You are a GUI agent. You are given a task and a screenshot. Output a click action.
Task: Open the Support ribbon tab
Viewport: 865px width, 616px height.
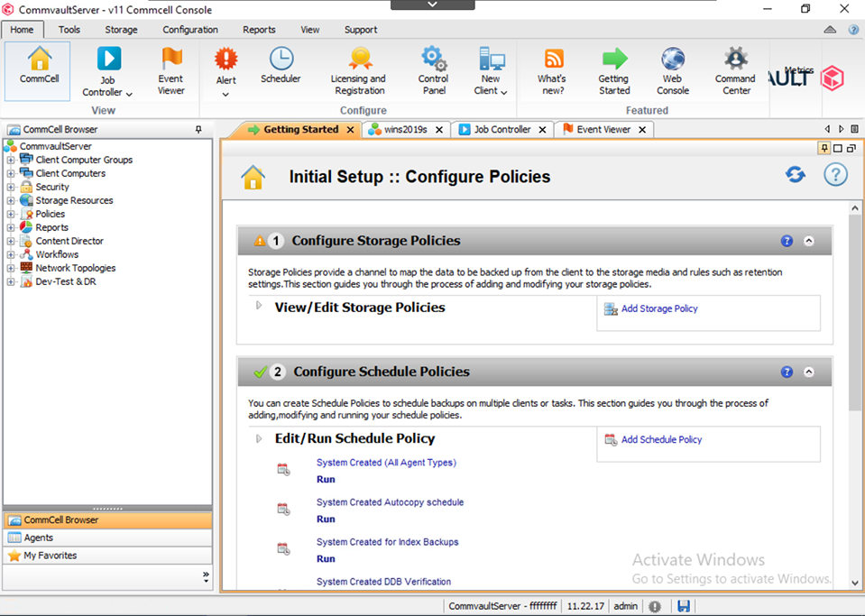(361, 30)
